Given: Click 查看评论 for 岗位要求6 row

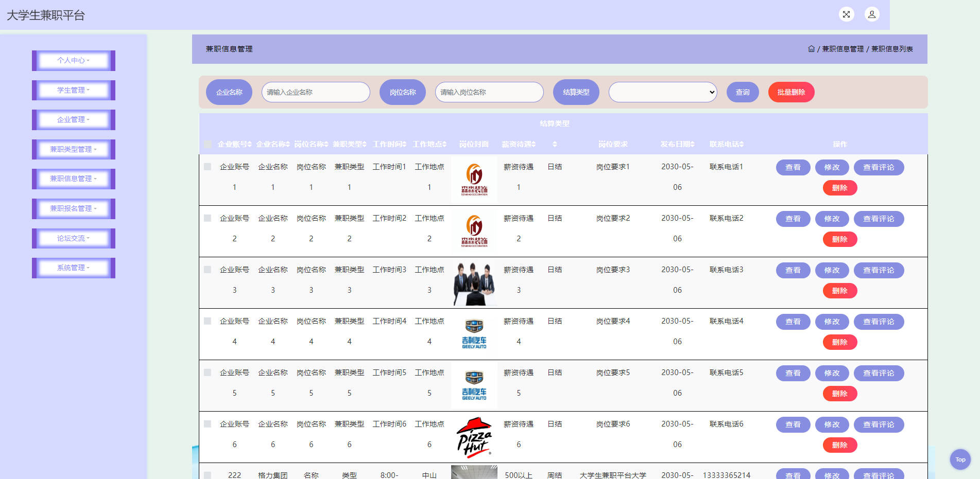Looking at the screenshot, I should pyautogui.click(x=879, y=424).
